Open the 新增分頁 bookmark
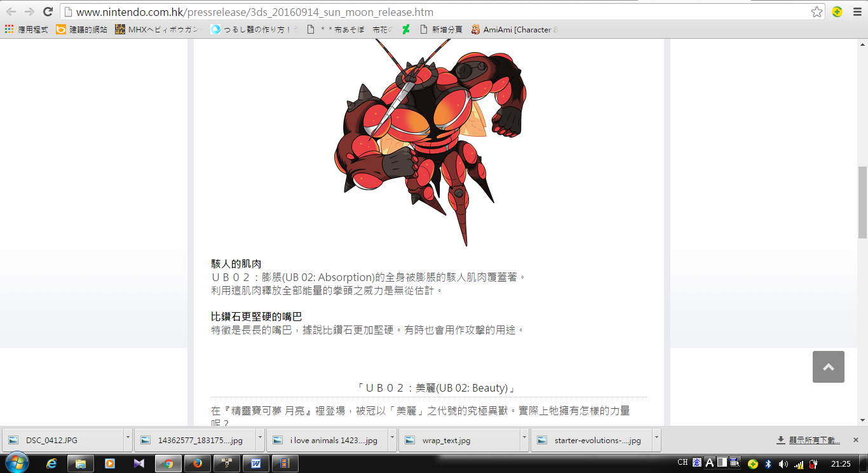The height and width of the screenshot is (473, 868). click(440, 29)
